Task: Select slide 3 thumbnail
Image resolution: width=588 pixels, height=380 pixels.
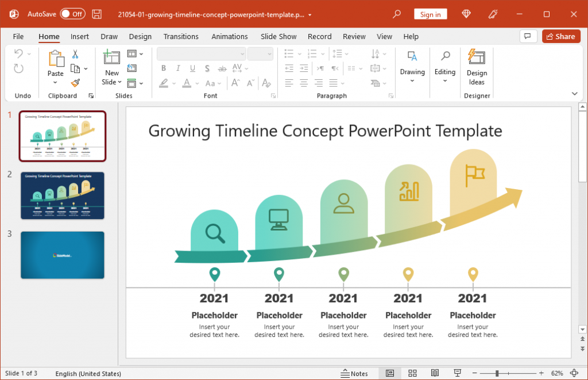Action: tap(62, 255)
